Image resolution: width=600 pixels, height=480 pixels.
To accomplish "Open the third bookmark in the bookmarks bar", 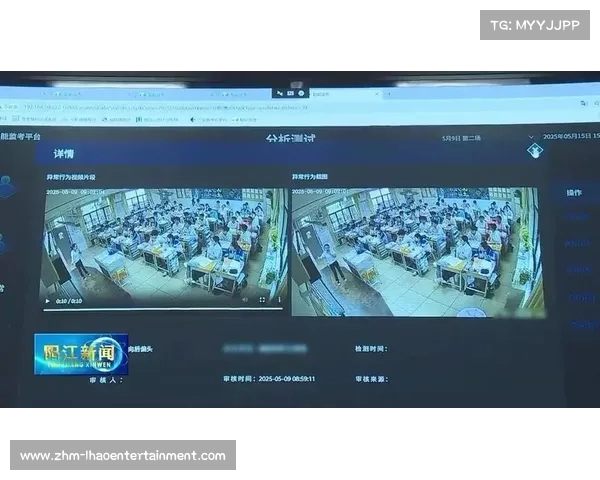I will point(116,120).
